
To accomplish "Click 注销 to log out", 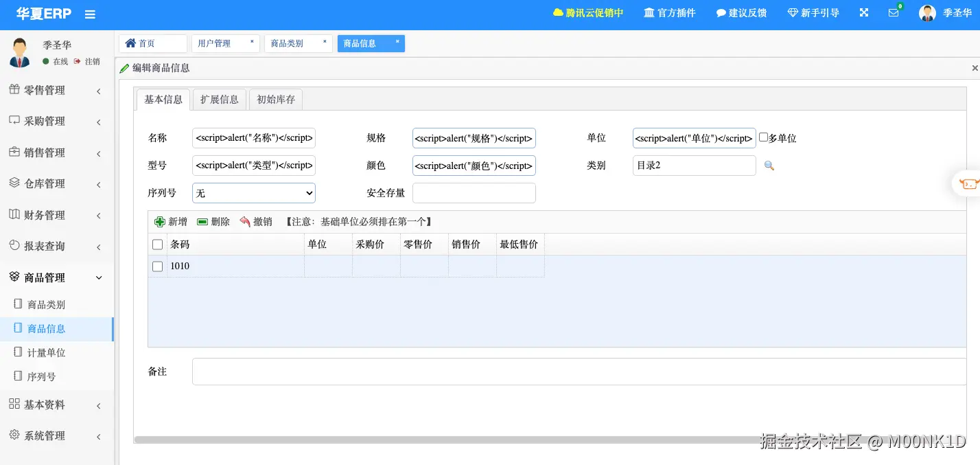I will tap(92, 60).
